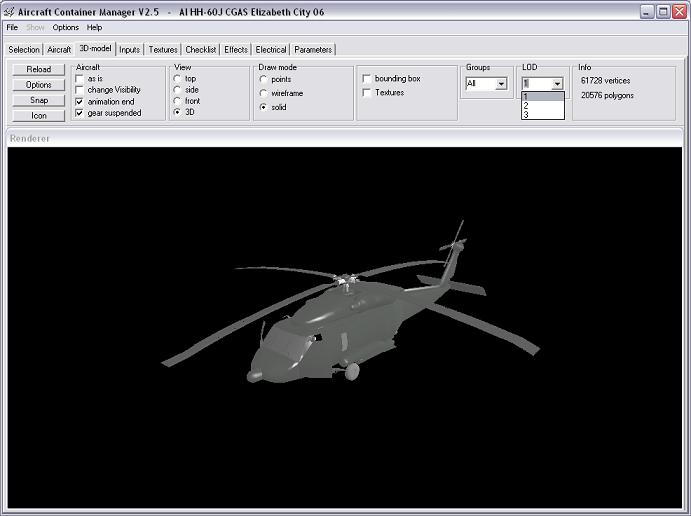Turn on the Textures checkbox

367,93
